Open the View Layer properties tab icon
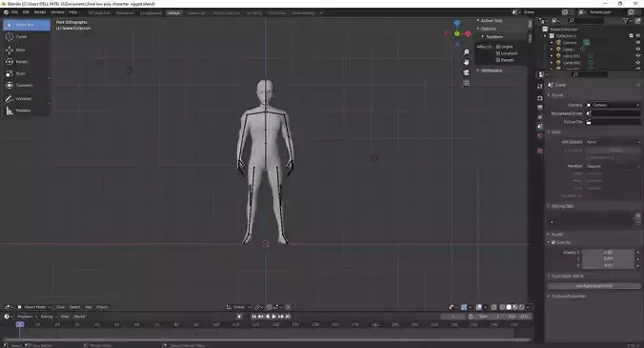Image resolution: width=644 pixels, height=348 pixels. pyautogui.click(x=539, y=117)
